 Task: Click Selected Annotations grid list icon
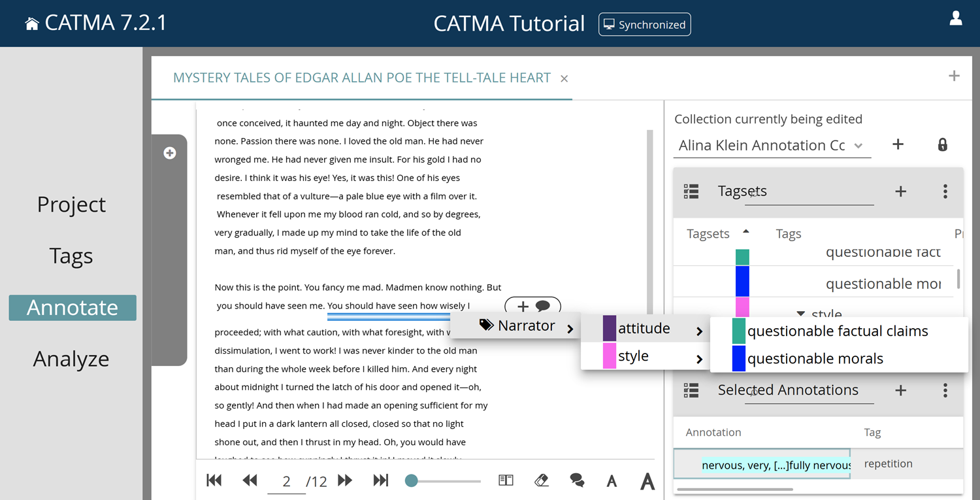click(691, 390)
